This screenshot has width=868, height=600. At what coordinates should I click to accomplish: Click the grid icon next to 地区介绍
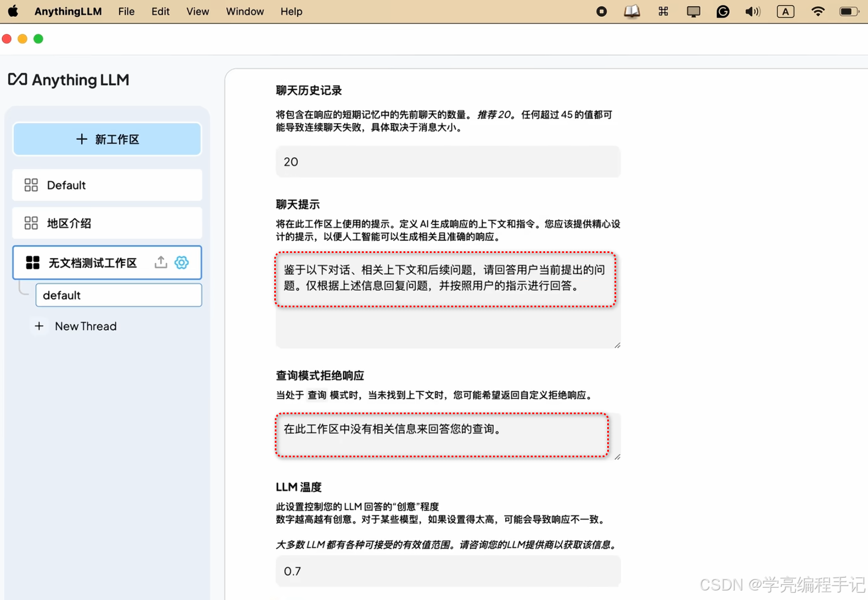31,223
